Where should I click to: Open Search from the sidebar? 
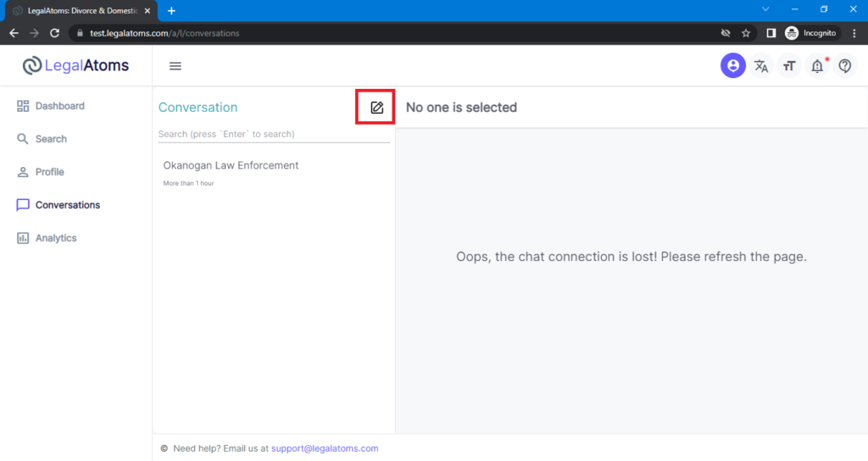click(42, 139)
